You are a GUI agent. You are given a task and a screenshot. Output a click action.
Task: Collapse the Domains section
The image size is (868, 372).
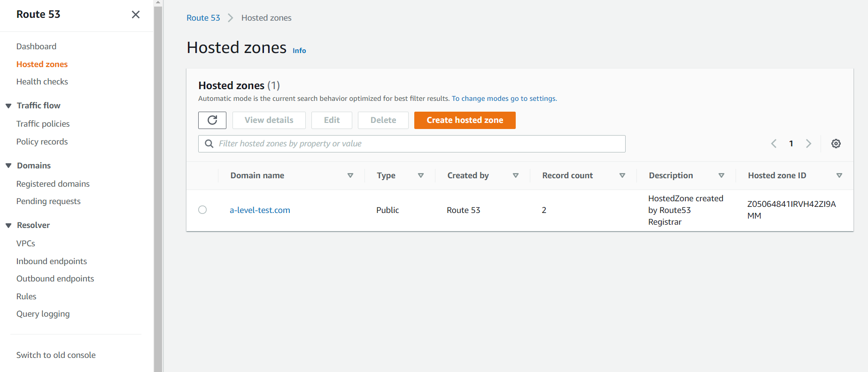tap(8, 166)
